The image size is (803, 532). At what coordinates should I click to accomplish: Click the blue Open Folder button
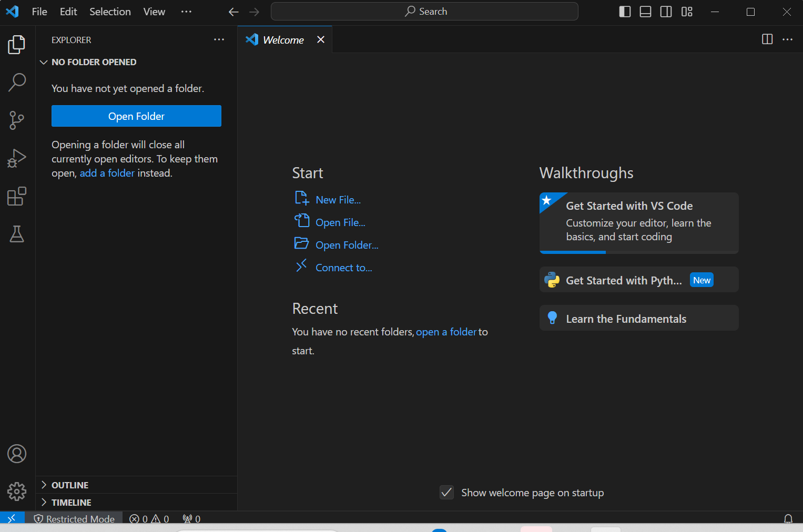click(136, 116)
